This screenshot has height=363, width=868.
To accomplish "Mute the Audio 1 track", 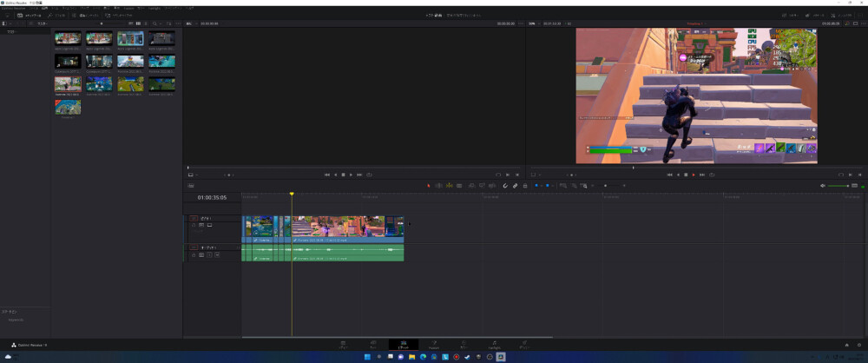I will point(217,255).
